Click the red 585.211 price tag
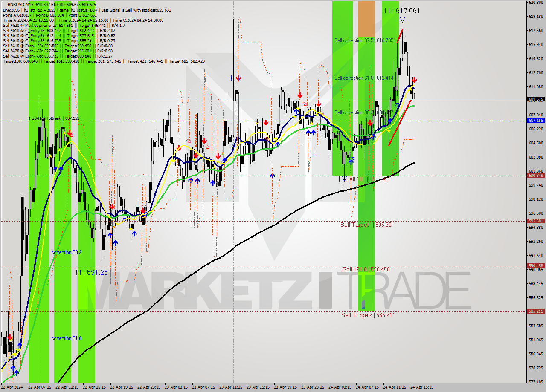 pyautogui.click(x=536, y=311)
